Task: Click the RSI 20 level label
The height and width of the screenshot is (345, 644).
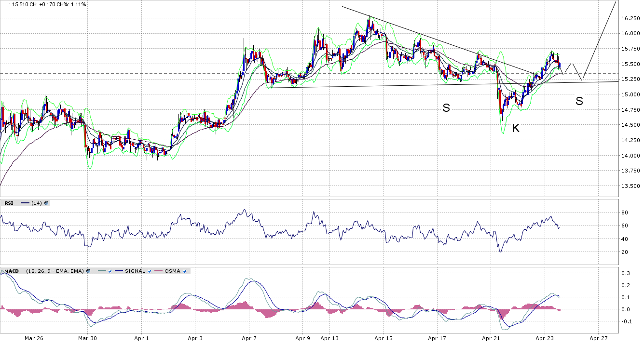Action: coord(625,252)
